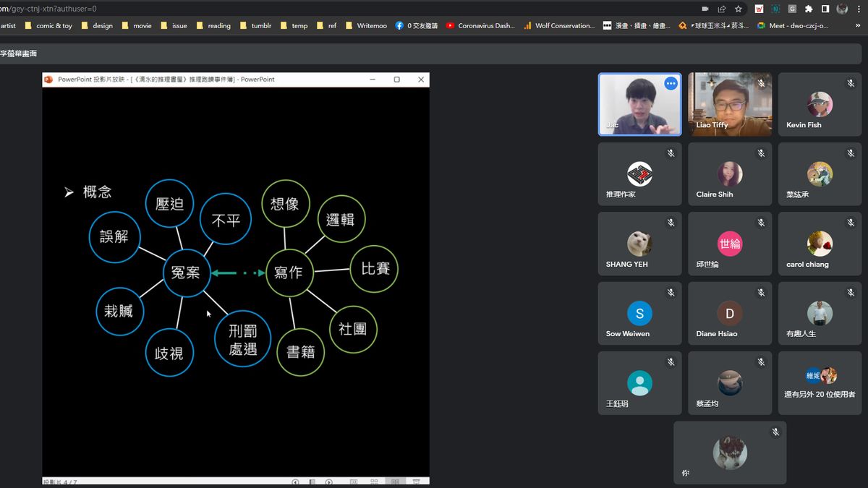Go to previous slide in PowerPoint
Screen dimensions: 868x488
(295, 481)
